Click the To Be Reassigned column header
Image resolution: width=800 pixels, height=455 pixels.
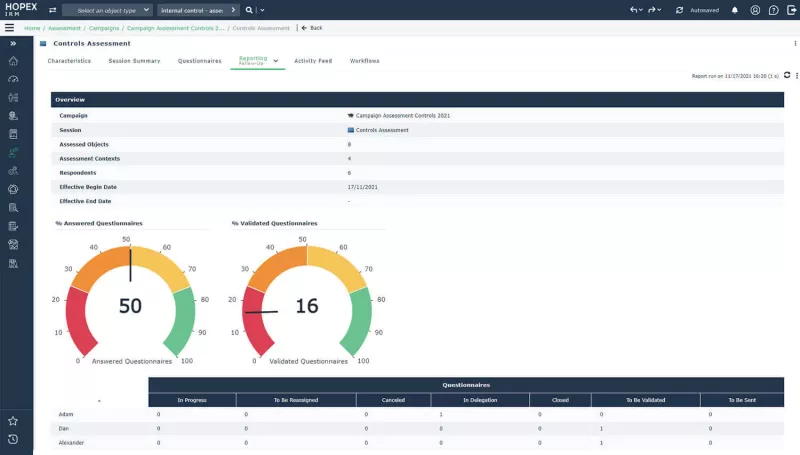click(x=296, y=400)
